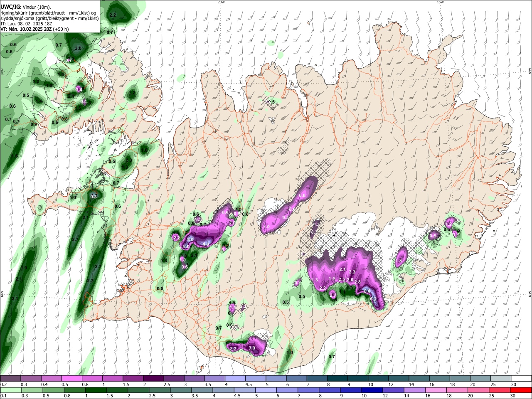Click the 'slydda/snjókoma' legend description line
The width and height of the screenshot is (532, 399).
tap(49, 18)
